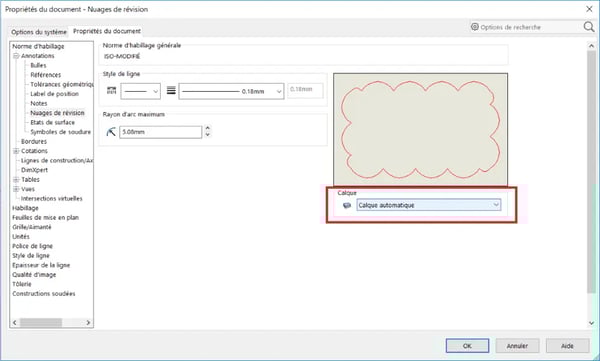The width and height of the screenshot is (600, 361).
Task: Expand the Tables tree node
Action: [16, 180]
